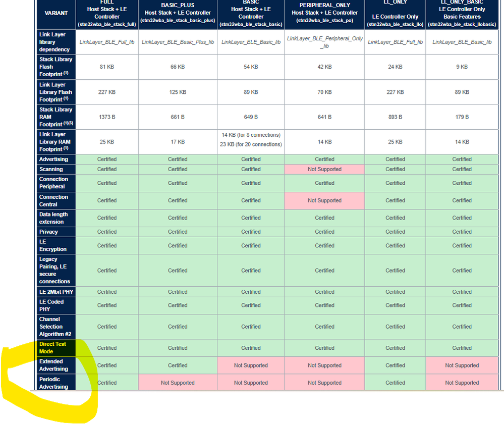The height and width of the screenshot is (424, 504).
Task: Click the '66 KB' stack flash value
Action: [x=178, y=67]
